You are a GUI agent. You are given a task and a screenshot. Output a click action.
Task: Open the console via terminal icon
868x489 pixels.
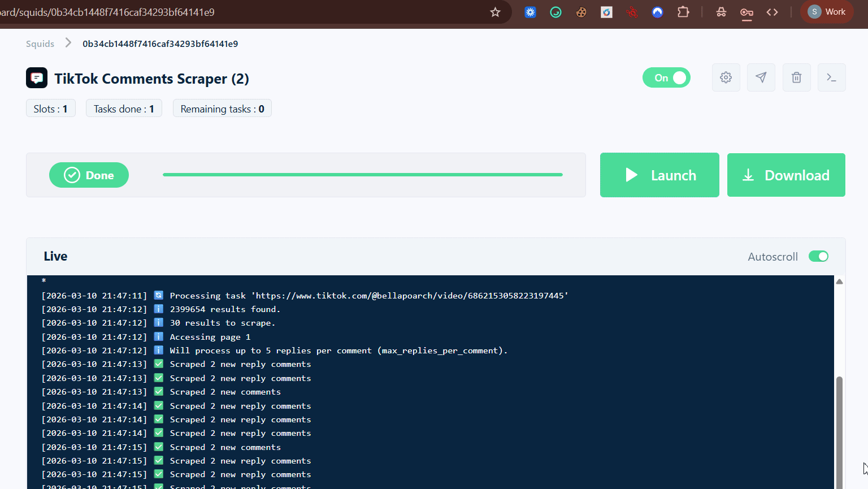[831, 77]
